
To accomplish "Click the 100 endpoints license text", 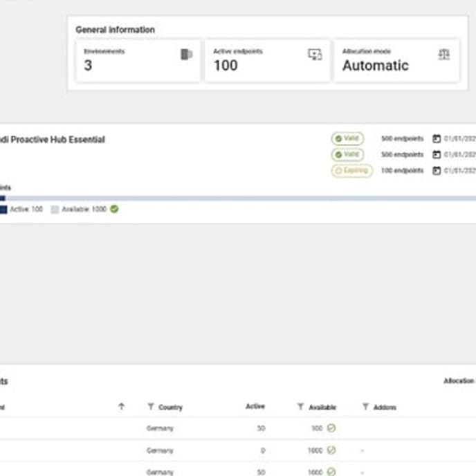I will [x=402, y=171].
